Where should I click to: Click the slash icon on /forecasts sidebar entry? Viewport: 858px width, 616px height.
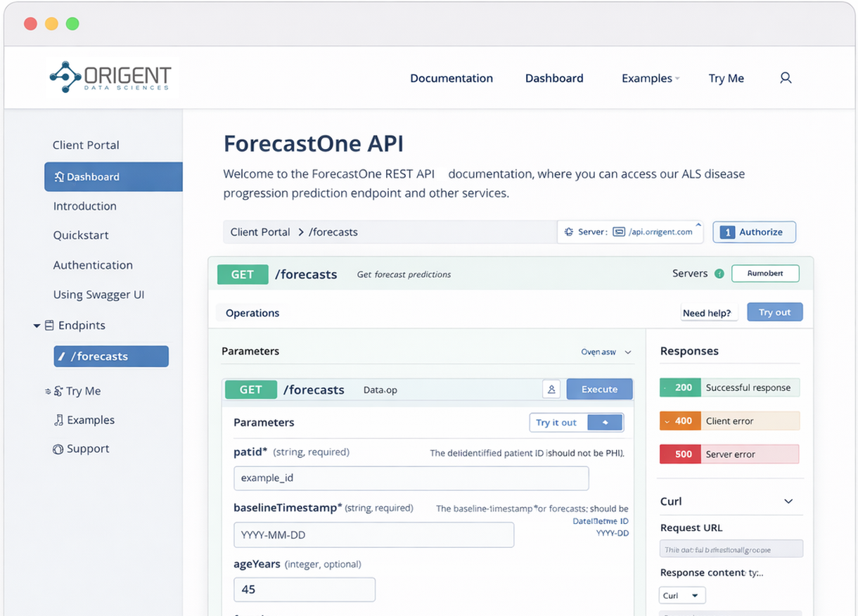point(62,356)
